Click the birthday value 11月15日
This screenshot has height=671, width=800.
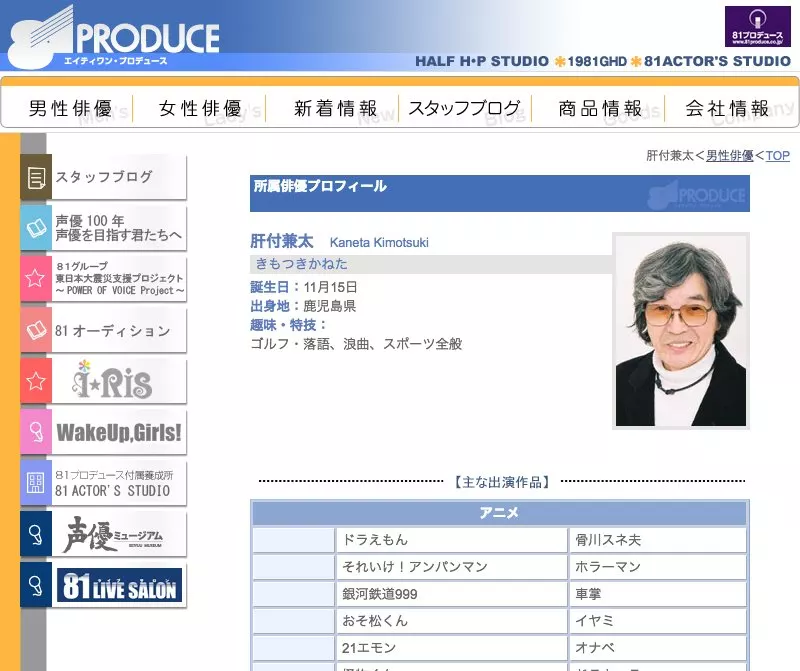coord(330,287)
